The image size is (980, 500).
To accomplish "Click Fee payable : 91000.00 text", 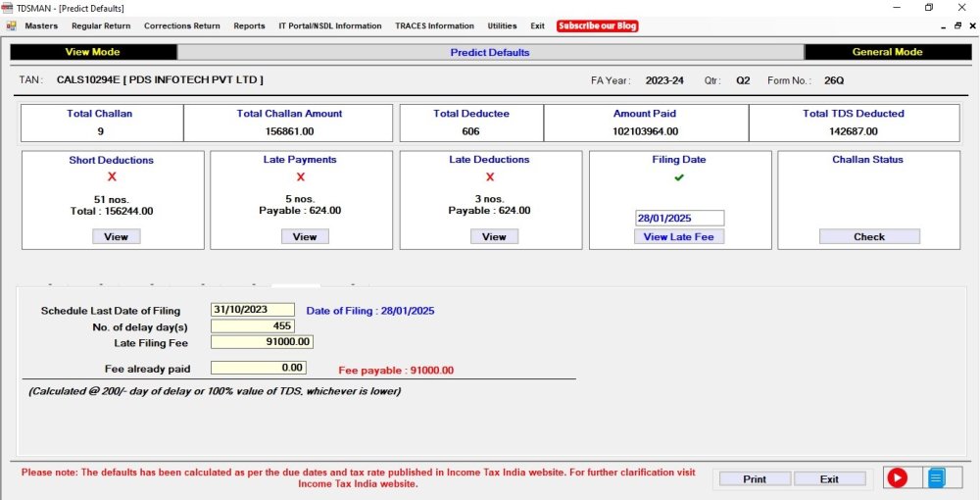I will tap(396, 370).
